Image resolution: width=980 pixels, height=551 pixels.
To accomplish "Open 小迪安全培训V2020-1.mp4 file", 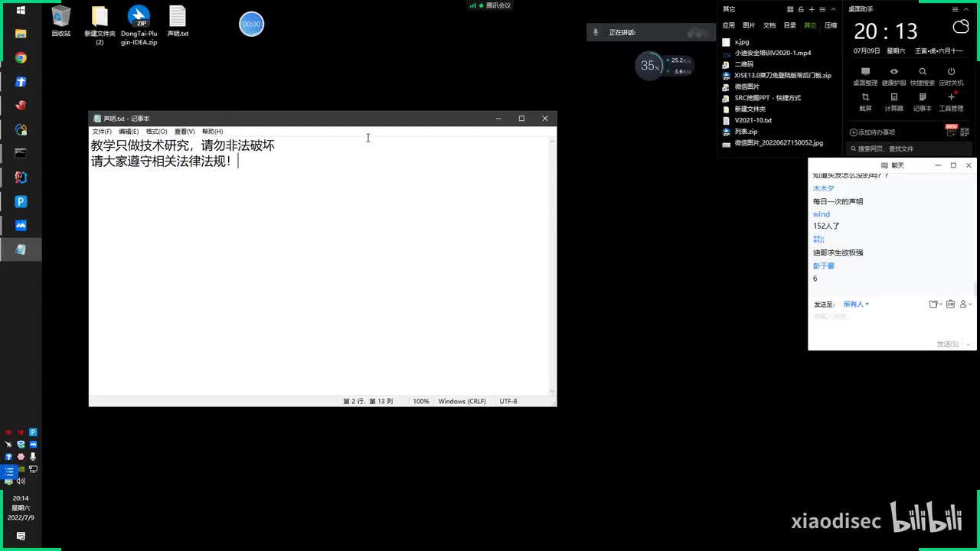I will click(766, 53).
